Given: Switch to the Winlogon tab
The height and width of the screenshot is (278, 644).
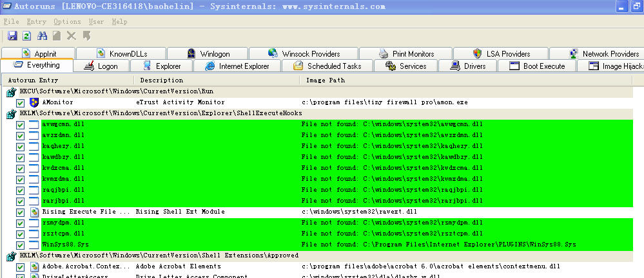Looking at the screenshot, I should pos(208,53).
